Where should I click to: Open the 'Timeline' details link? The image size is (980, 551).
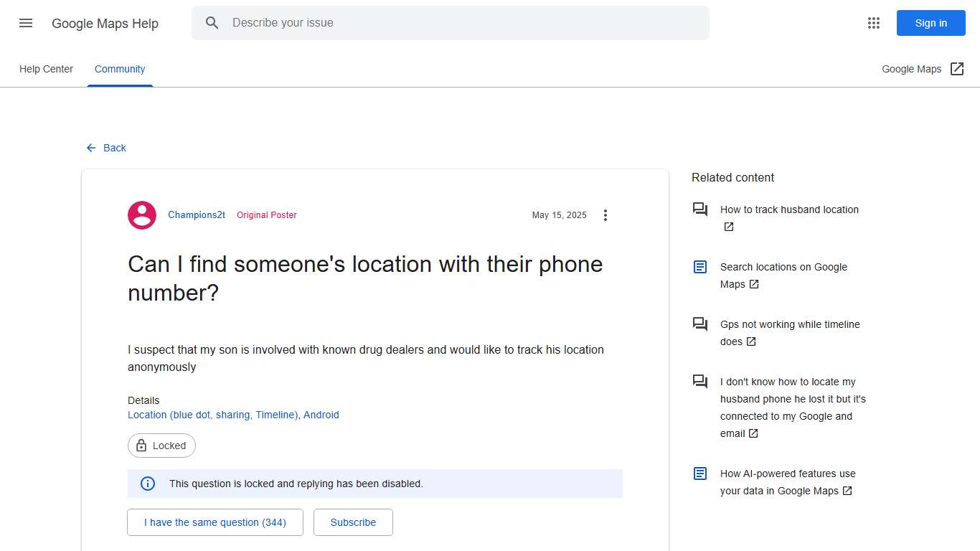tap(275, 414)
